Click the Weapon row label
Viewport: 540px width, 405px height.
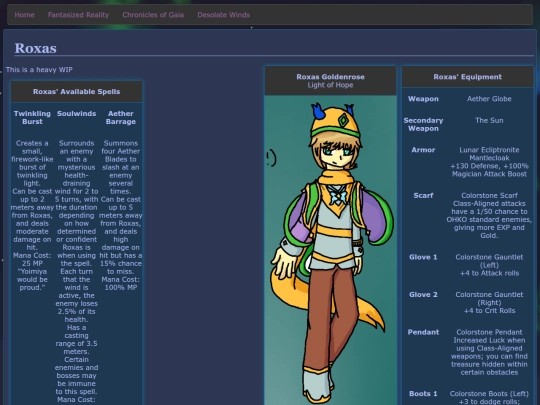[423, 99]
